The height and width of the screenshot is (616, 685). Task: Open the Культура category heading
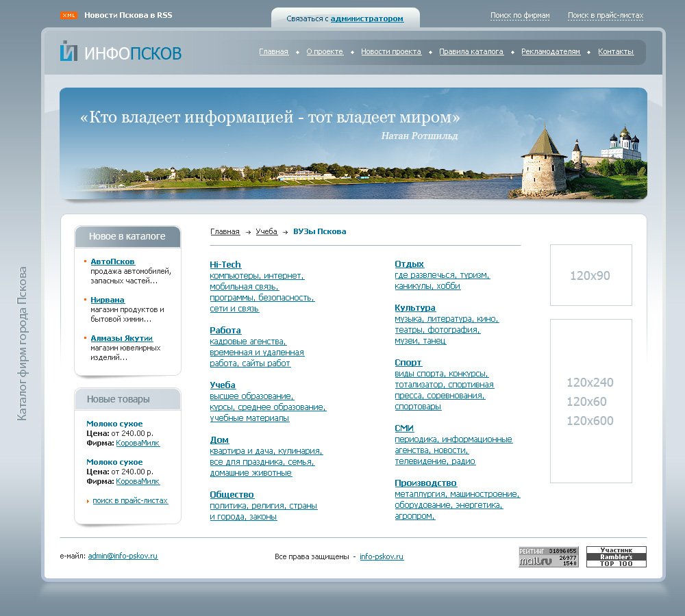click(415, 308)
